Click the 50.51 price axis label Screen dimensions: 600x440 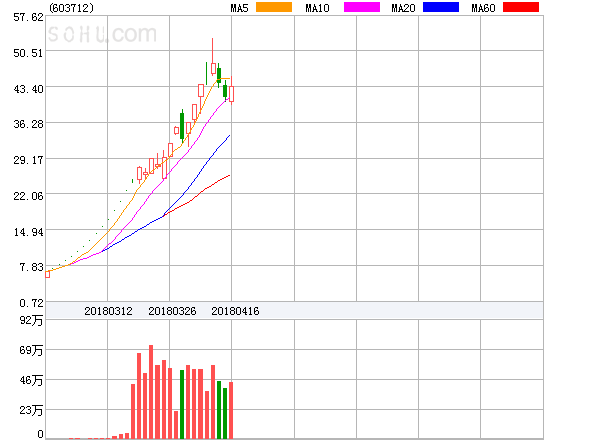(x=28, y=53)
